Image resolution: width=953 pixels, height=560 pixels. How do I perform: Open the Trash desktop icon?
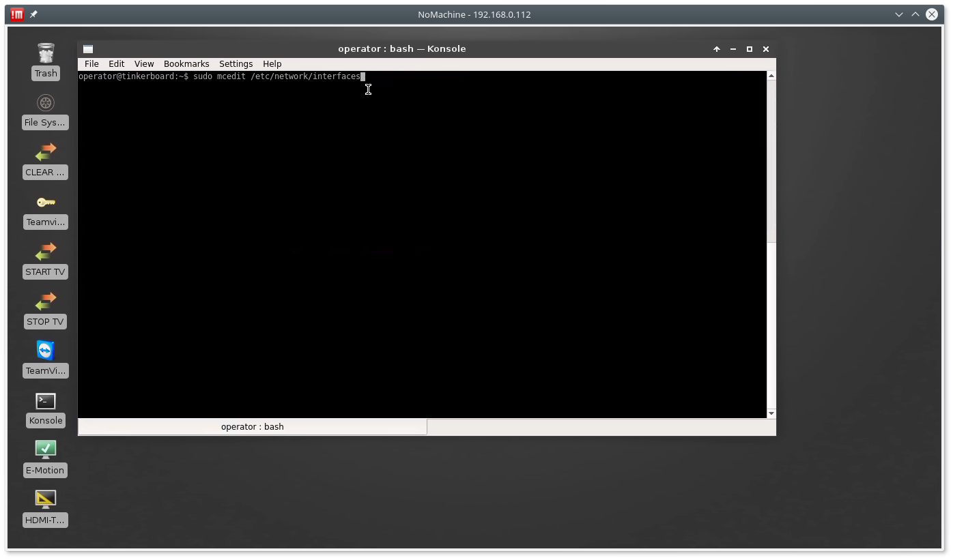[46, 53]
